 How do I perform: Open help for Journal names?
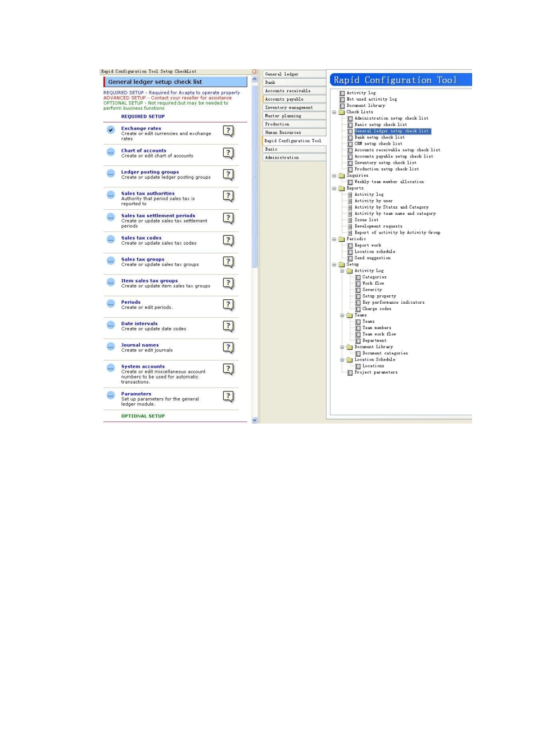pos(228,347)
